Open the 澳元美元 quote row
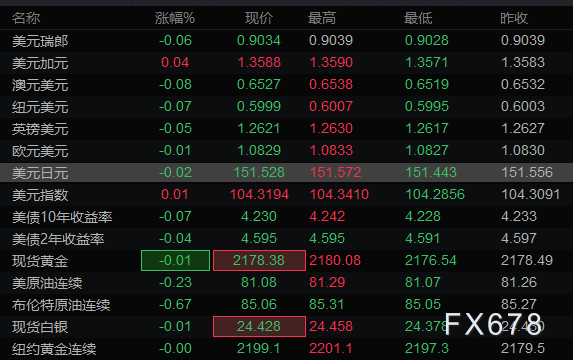This screenshot has height=360, width=573. (286, 84)
